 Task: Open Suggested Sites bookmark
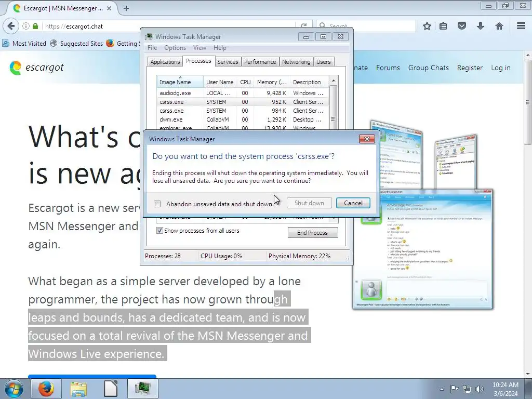pos(77,44)
